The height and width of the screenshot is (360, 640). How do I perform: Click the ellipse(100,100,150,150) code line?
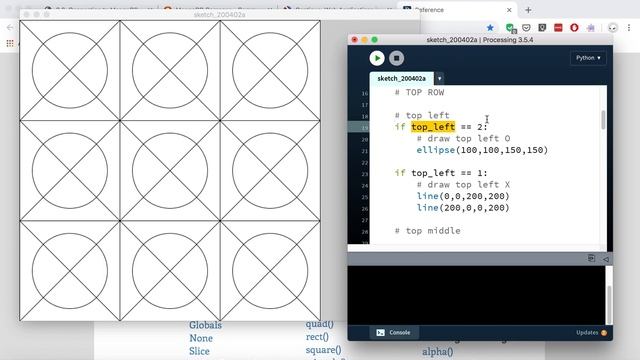pos(482,150)
